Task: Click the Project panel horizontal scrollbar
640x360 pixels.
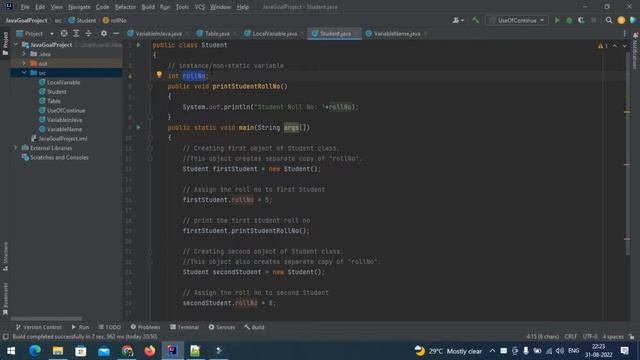Action: pos(46,318)
